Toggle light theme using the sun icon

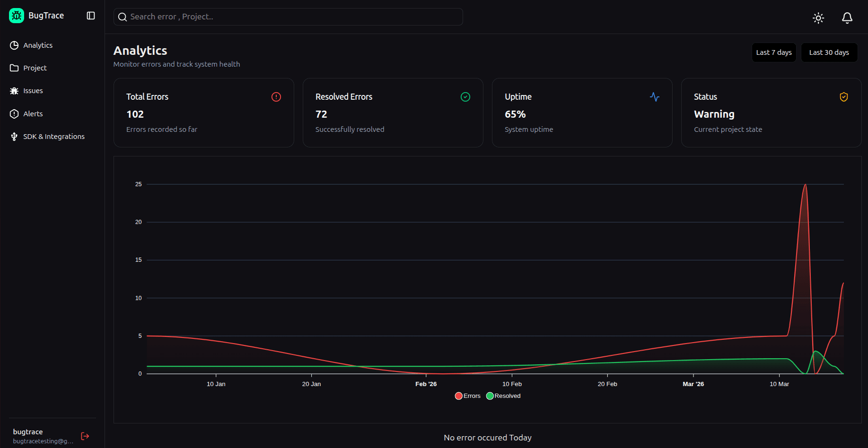pos(818,18)
